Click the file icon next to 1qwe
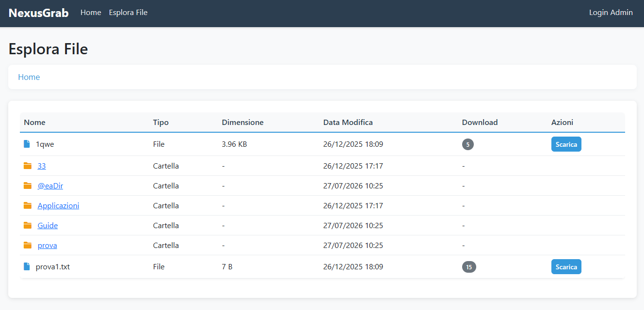This screenshot has width=644, height=310. tap(27, 144)
